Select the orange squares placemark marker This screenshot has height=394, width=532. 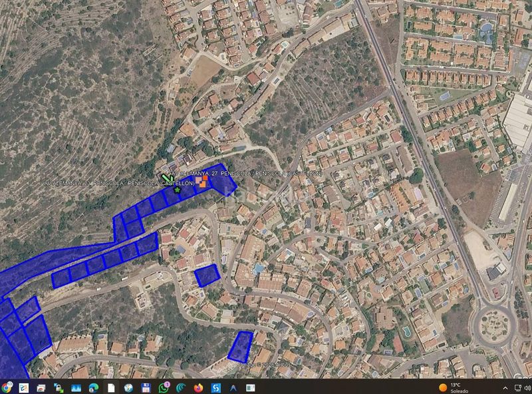[x=201, y=182]
